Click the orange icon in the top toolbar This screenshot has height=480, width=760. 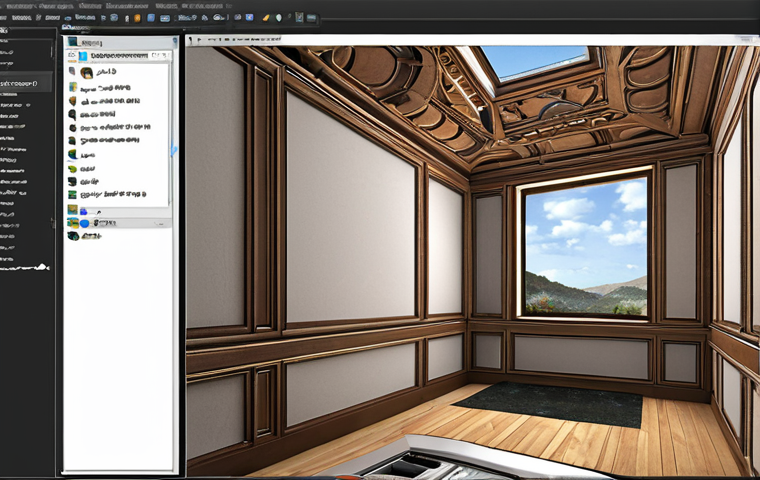click(137, 18)
